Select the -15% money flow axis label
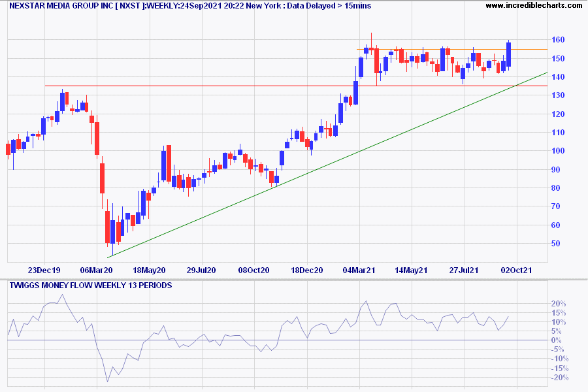588x392 pixels. [x=560, y=368]
